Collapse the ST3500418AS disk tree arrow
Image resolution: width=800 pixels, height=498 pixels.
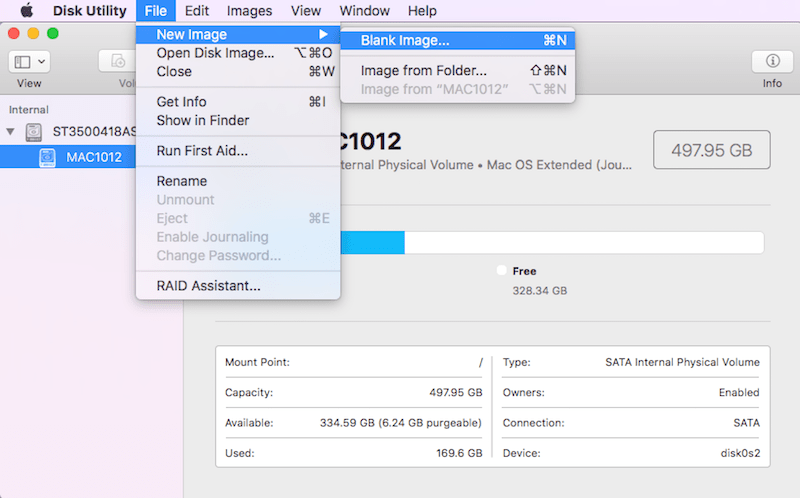pyautogui.click(x=10, y=132)
